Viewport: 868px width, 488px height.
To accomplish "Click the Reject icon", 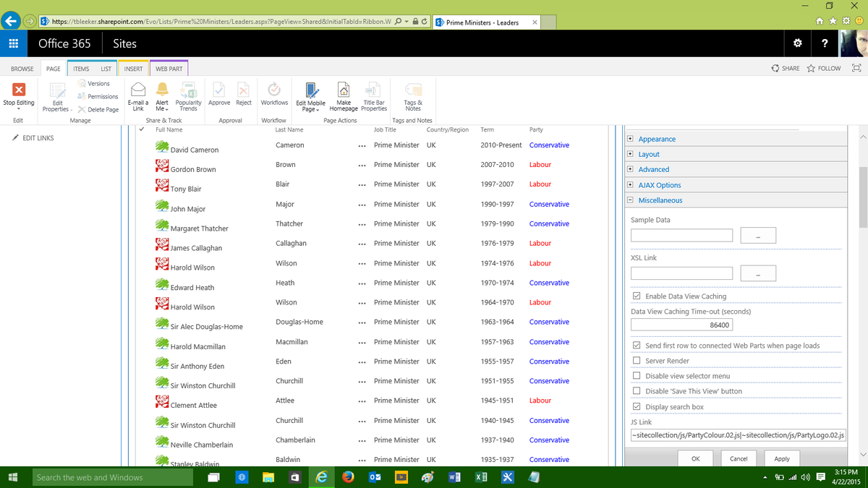I will pyautogui.click(x=244, y=90).
